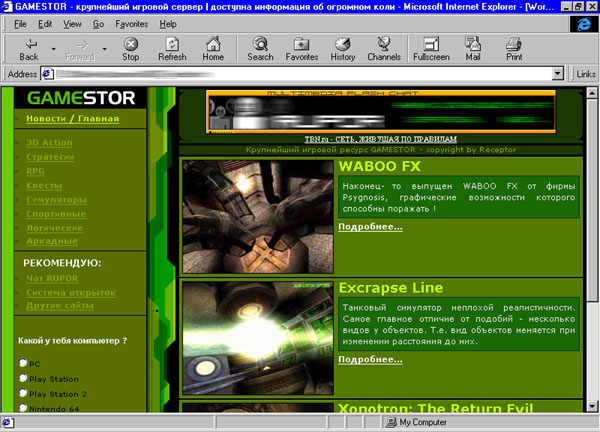Open the Симуляторы category link

[x=56, y=200]
